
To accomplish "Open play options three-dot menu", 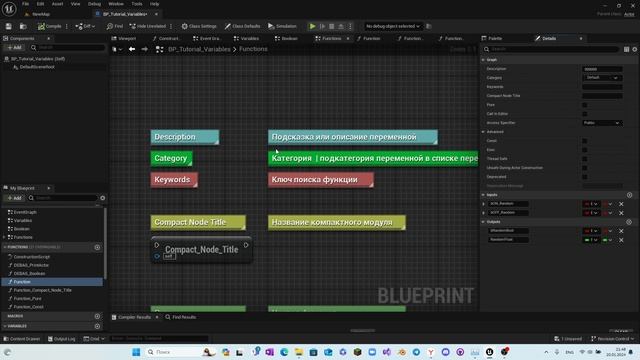I will pyautogui.click(x=350, y=26).
